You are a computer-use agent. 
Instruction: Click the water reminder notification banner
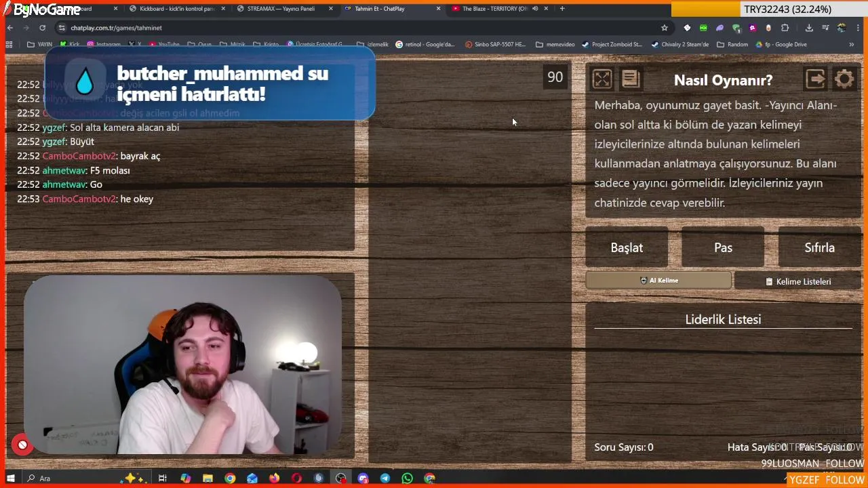[x=210, y=84]
